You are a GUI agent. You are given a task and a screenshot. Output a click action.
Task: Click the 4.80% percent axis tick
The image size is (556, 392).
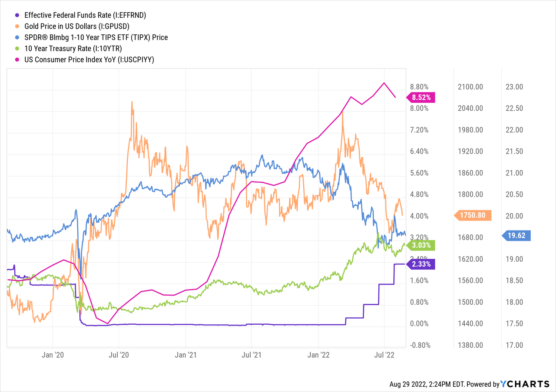tap(419, 194)
